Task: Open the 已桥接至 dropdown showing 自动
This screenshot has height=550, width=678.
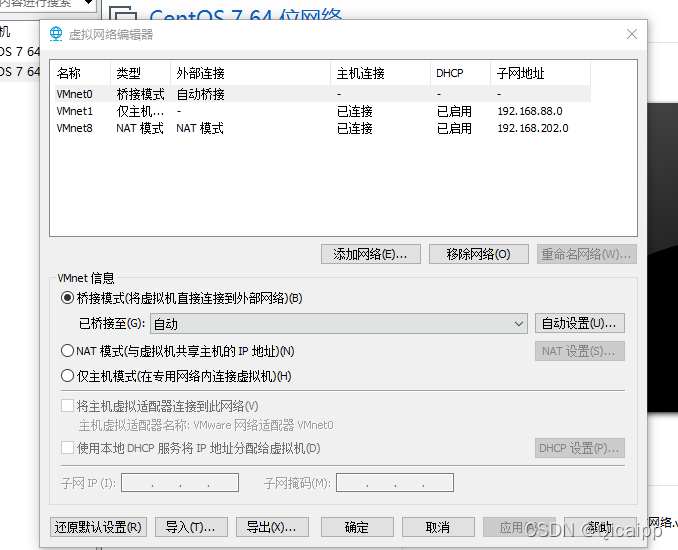Action: [x=339, y=323]
